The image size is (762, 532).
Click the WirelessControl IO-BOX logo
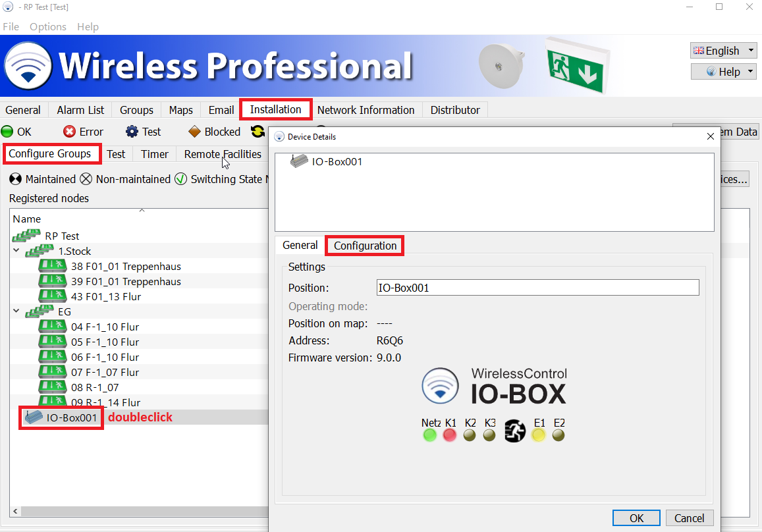point(494,386)
